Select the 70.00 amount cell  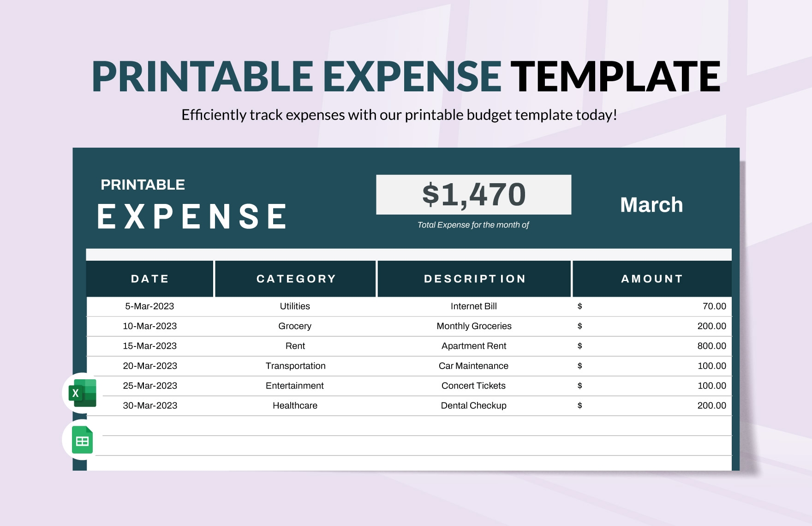coord(714,306)
